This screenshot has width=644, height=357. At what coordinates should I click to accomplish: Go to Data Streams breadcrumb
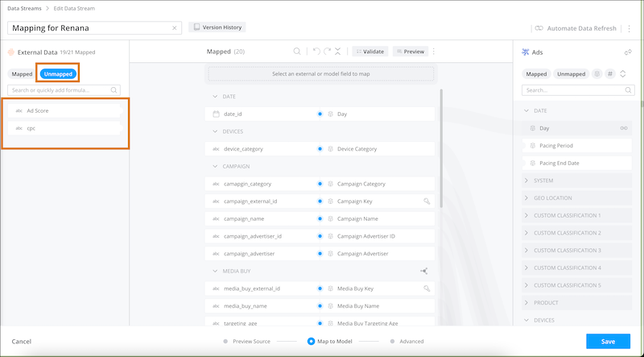24,8
